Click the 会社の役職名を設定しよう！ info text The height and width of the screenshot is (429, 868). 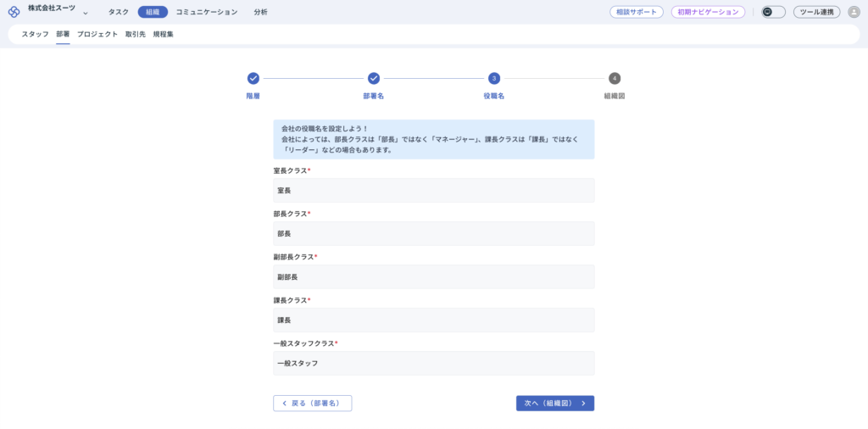[325, 129]
